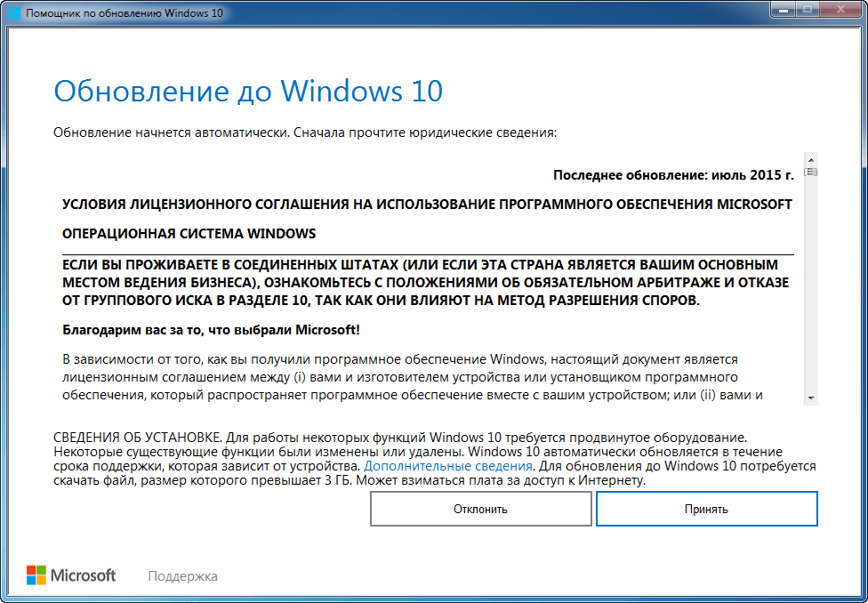Click text Последнее обновление: июль 2015 г.
Screen dimensions: 868x603
coord(673,175)
